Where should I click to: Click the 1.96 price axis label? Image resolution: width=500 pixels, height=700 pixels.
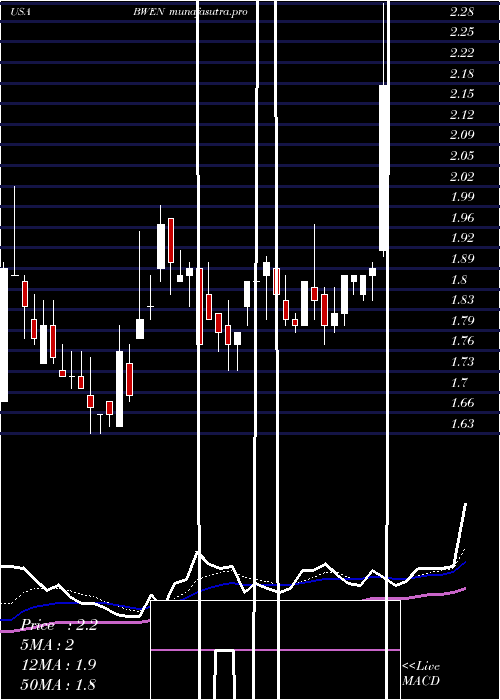pos(462,218)
